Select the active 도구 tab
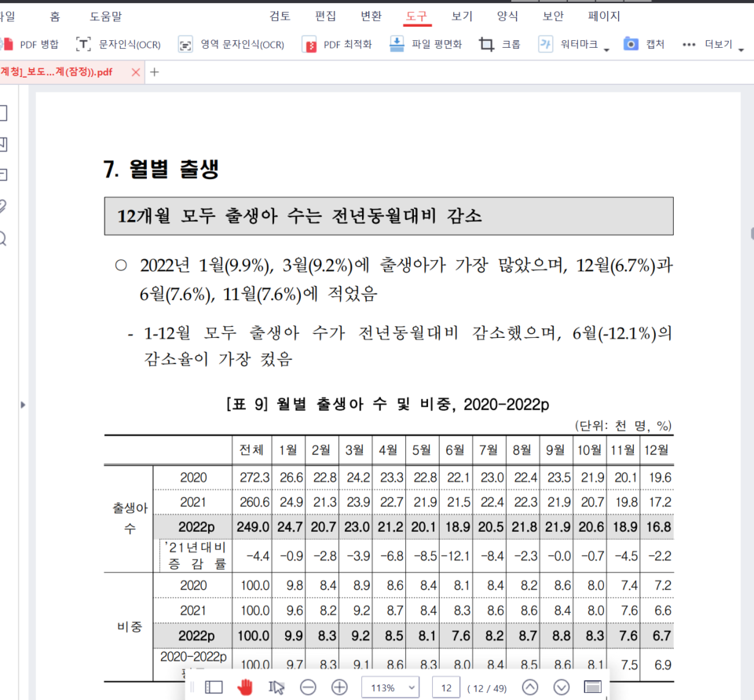754x700 pixels. (416, 16)
